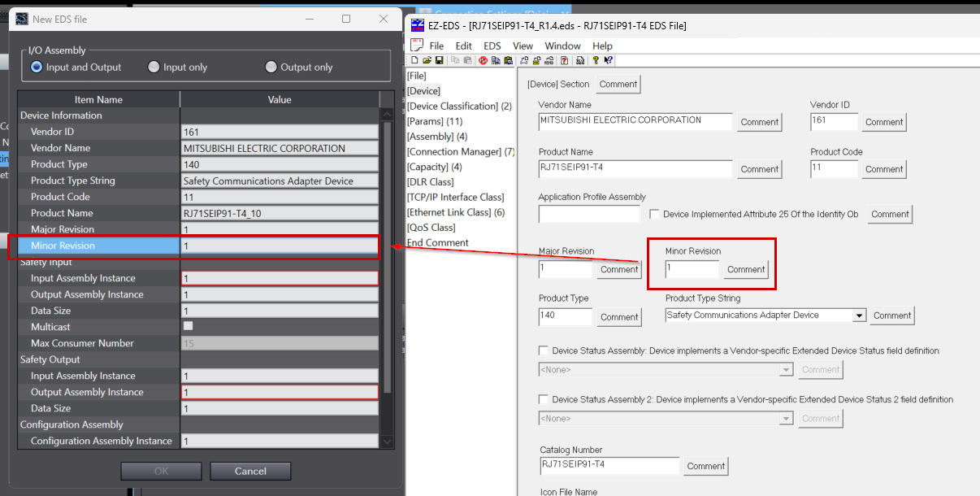Click the Comment button next to Vendor ID

click(x=884, y=122)
